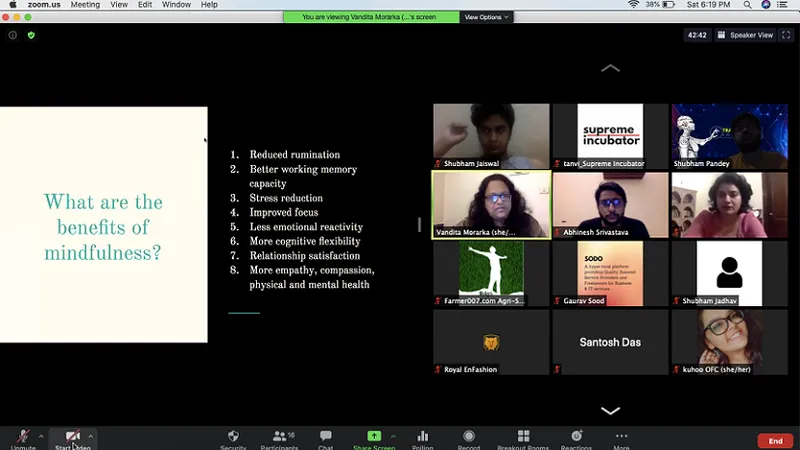The height and width of the screenshot is (450, 800).
Task: Select Abhinesh Srivastava's video tile
Action: point(610,205)
